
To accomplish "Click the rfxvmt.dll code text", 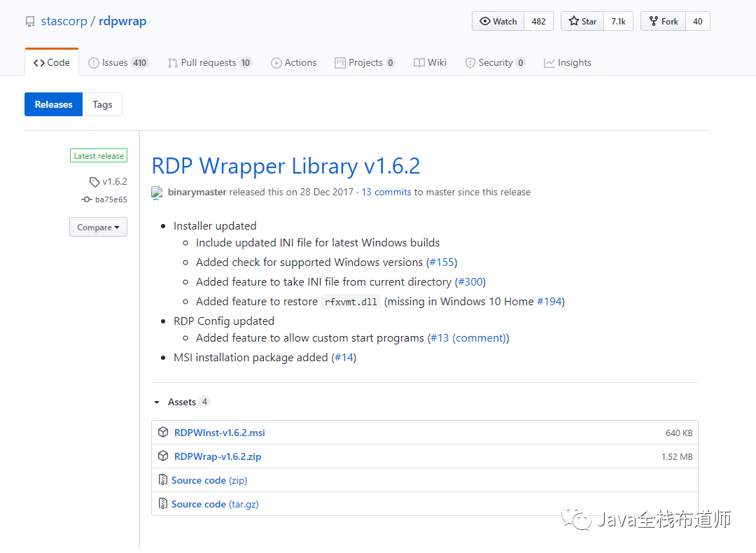I will click(x=351, y=302).
